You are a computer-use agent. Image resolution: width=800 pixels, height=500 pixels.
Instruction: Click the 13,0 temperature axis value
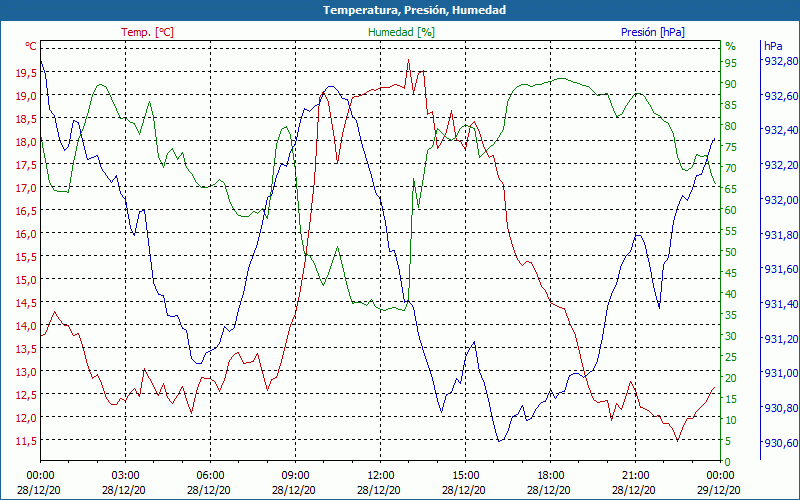coord(26,372)
